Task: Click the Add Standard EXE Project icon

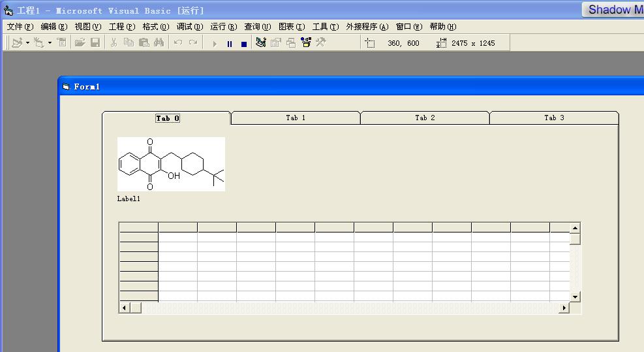Action: point(17,42)
